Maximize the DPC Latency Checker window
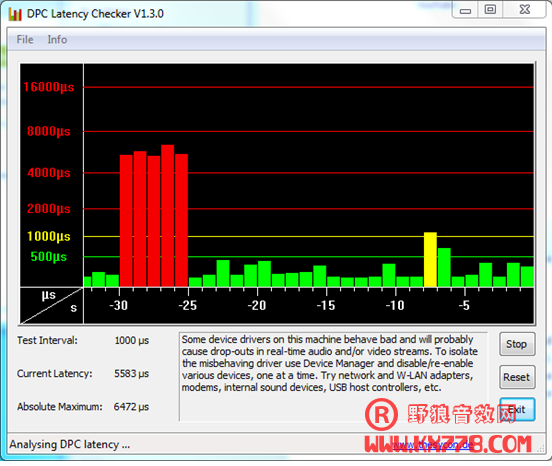552x466 pixels. click(490, 10)
